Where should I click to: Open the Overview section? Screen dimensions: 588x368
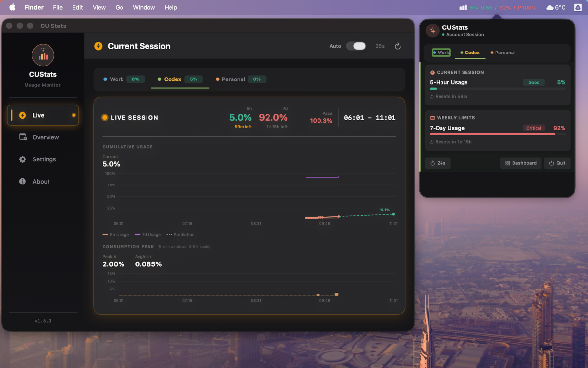[45, 137]
